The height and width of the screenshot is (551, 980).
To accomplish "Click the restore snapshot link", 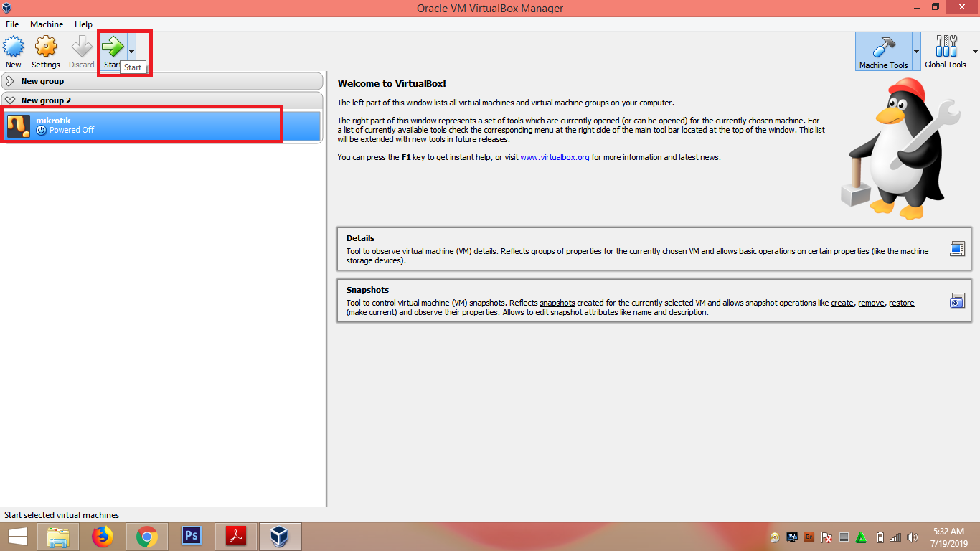I will click(902, 303).
